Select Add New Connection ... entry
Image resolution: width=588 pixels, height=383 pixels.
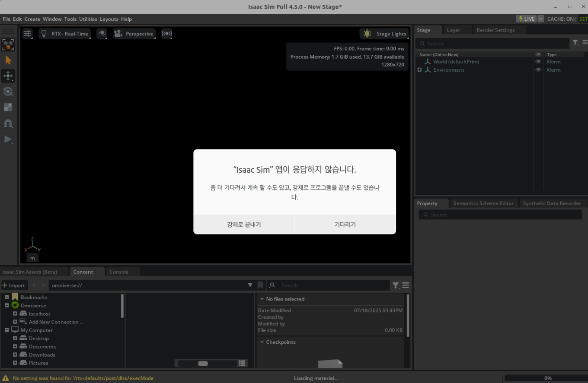[x=56, y=322]
